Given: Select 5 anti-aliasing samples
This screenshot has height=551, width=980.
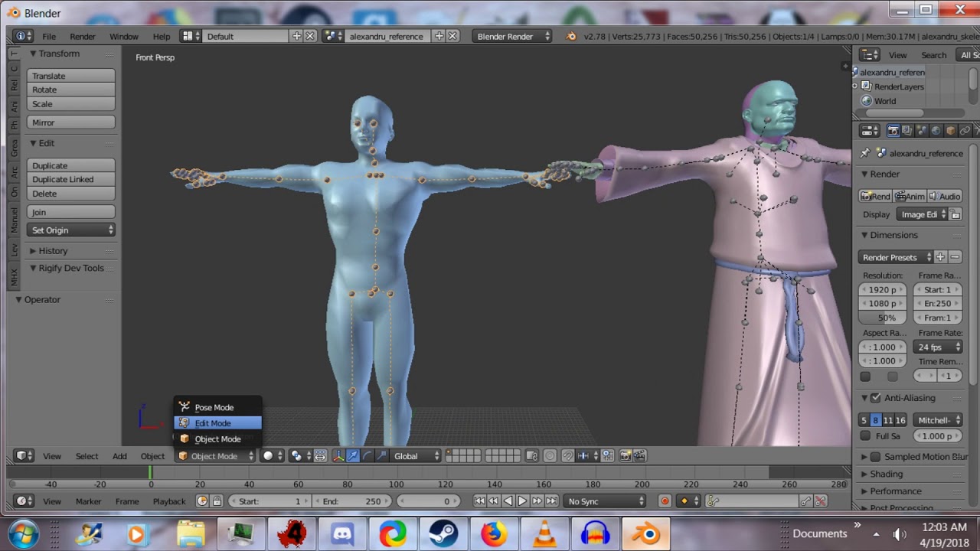Looking at the screenshot, I should [864, 420].
